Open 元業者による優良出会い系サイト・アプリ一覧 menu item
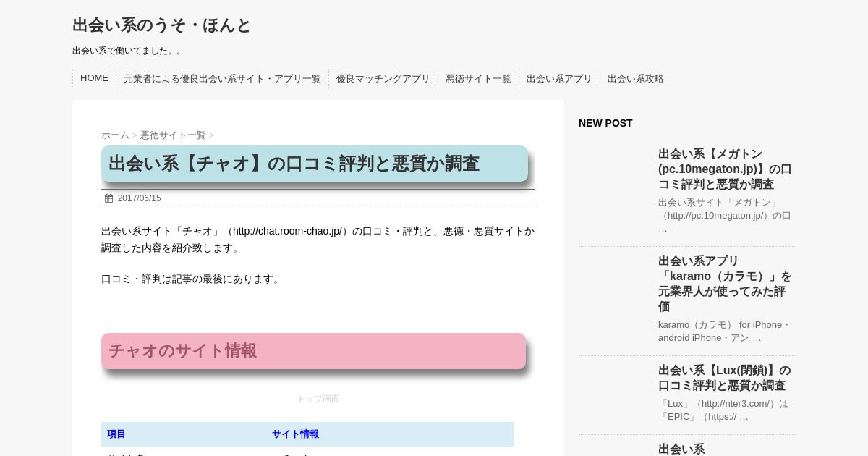This screenshot has height=456, width=868. [x=222, y=79]
